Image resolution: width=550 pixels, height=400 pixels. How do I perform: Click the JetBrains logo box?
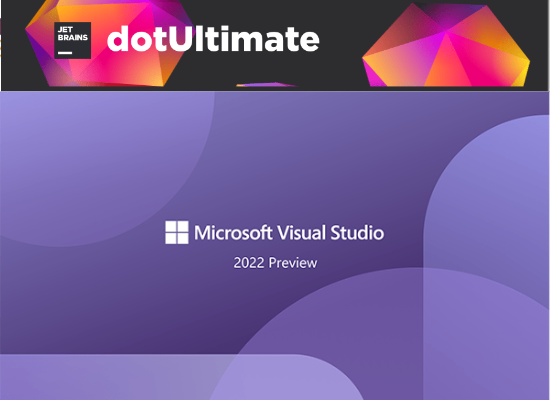[x=73, y=40]
